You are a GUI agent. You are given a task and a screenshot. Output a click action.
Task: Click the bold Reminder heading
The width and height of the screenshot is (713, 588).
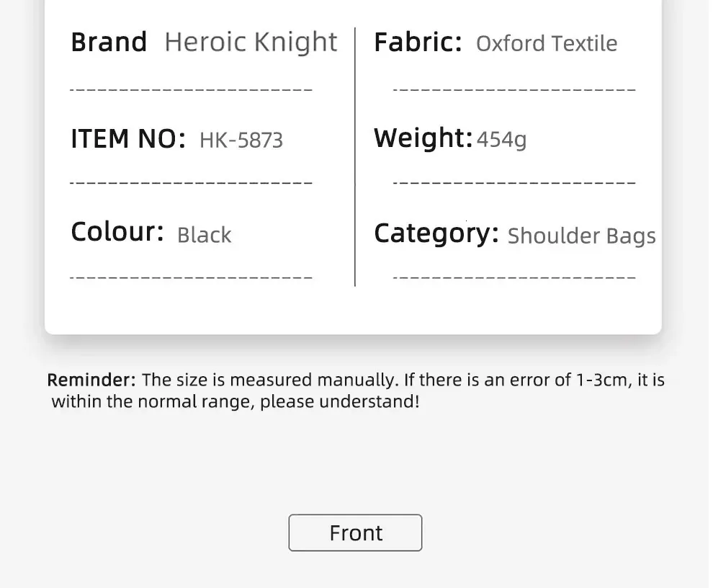[x=91, y=380]
